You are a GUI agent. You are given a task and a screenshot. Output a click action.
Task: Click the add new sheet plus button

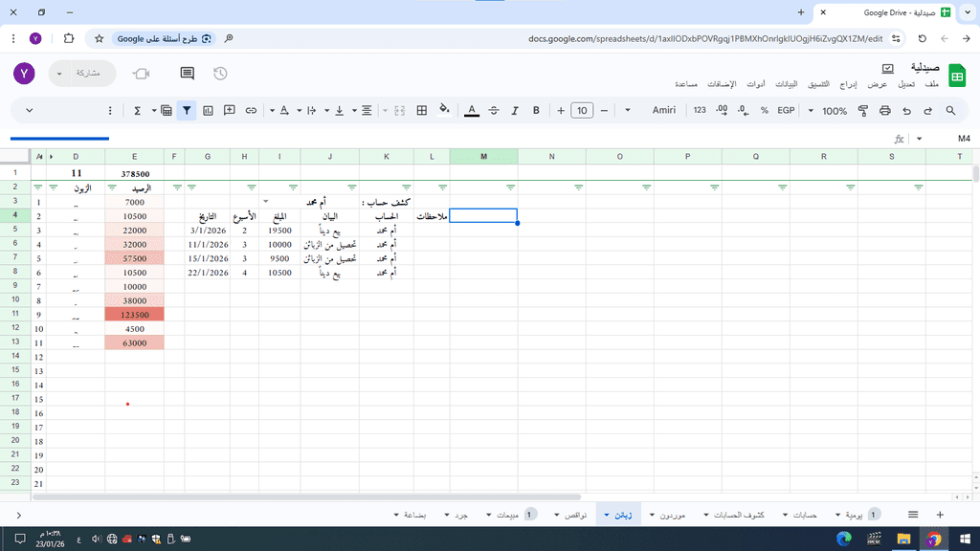(x=940, y=515)
